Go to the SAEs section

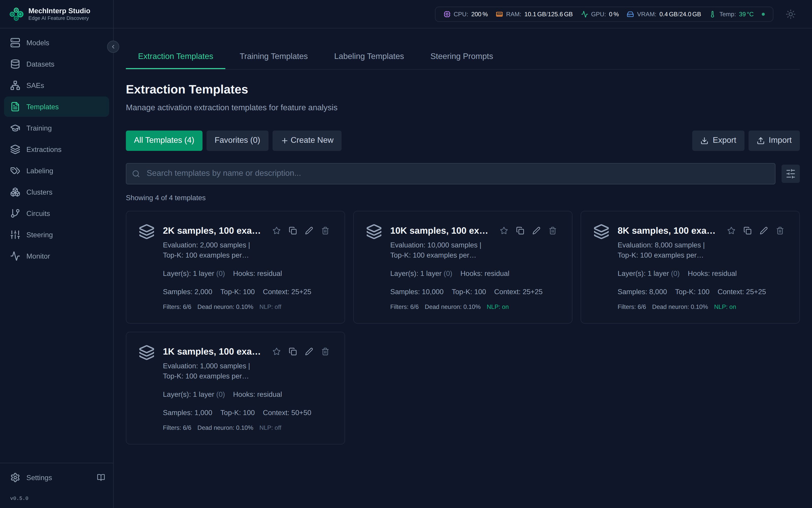56,85
